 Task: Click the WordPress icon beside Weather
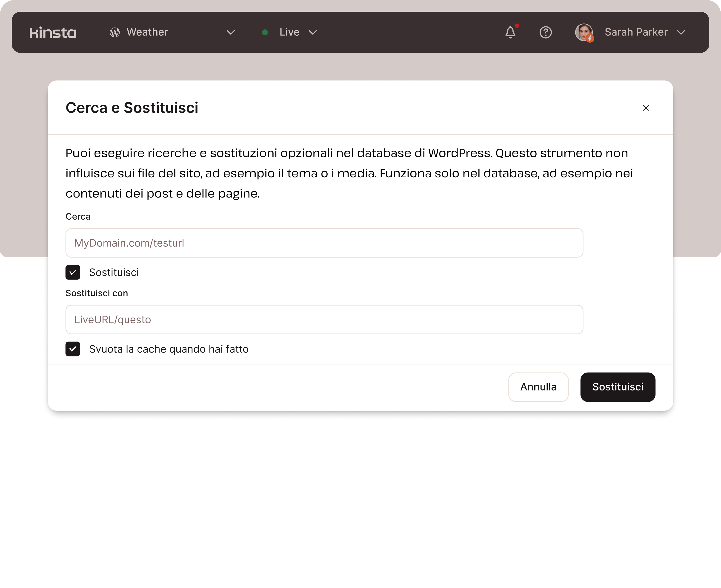coord(114,33)
